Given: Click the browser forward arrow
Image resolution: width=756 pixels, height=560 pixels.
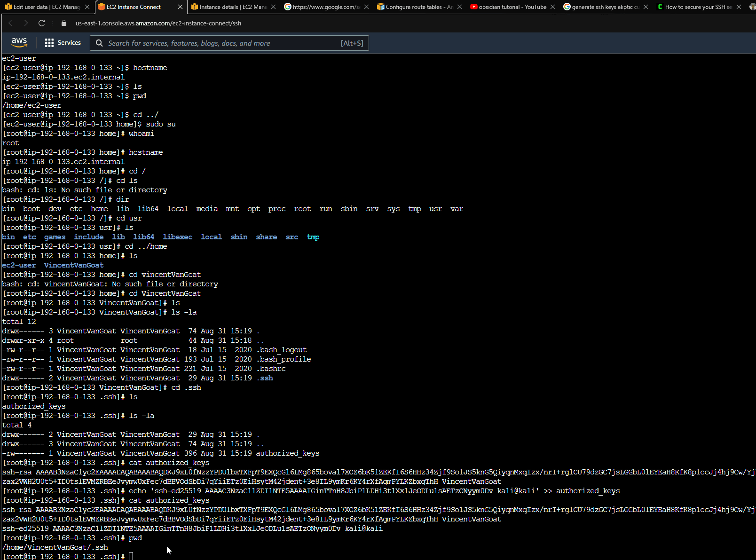Looking at the screenshot, I should point(26,23).
